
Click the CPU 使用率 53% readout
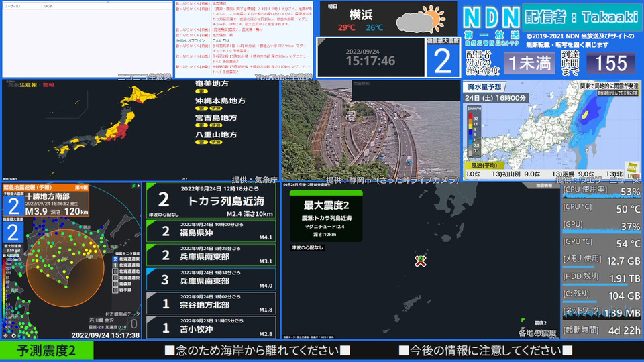(601, 191)
